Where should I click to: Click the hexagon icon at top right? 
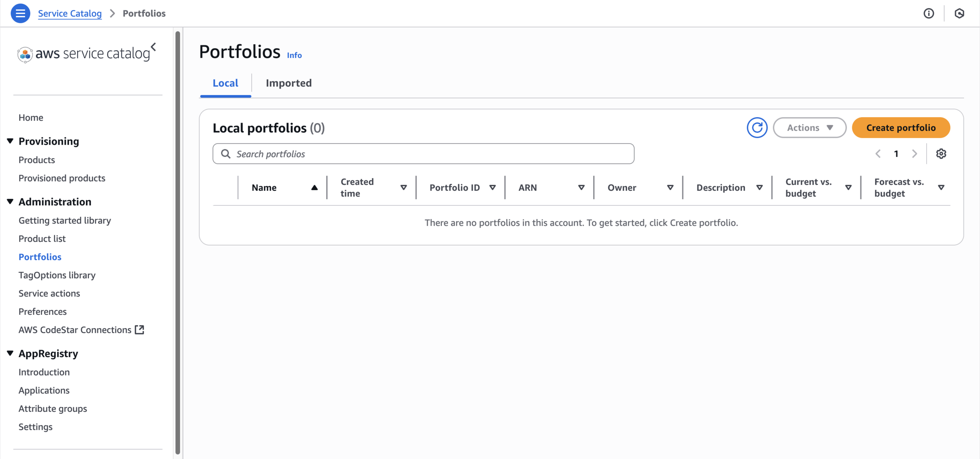click(959, 13)
